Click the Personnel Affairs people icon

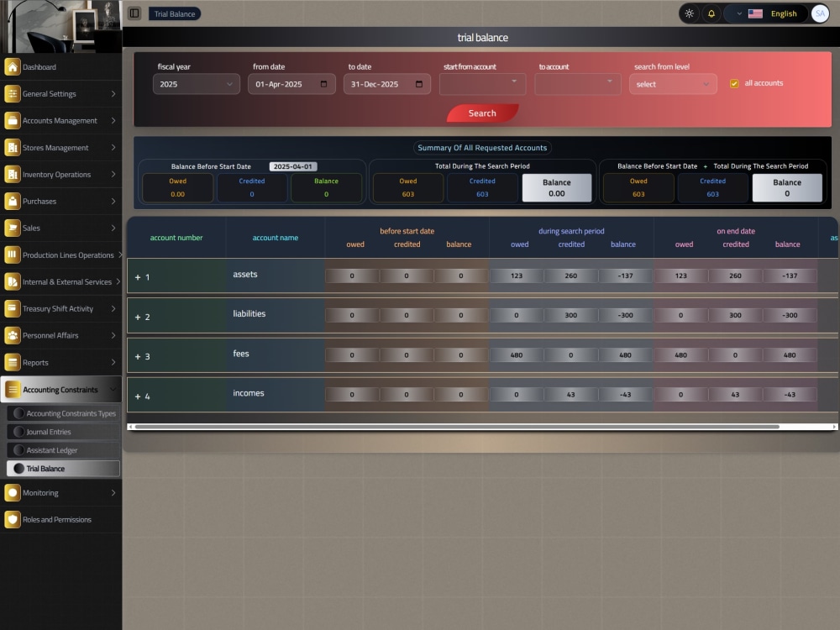pos(13,335)
